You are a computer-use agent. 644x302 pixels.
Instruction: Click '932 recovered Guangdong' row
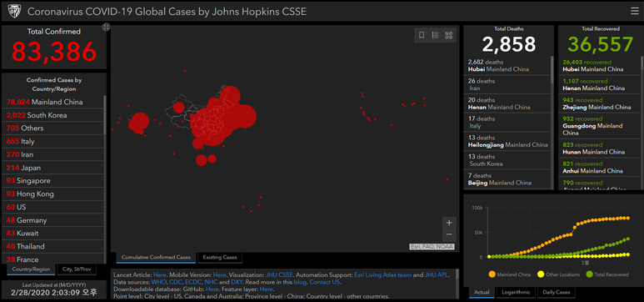[600, 126]
